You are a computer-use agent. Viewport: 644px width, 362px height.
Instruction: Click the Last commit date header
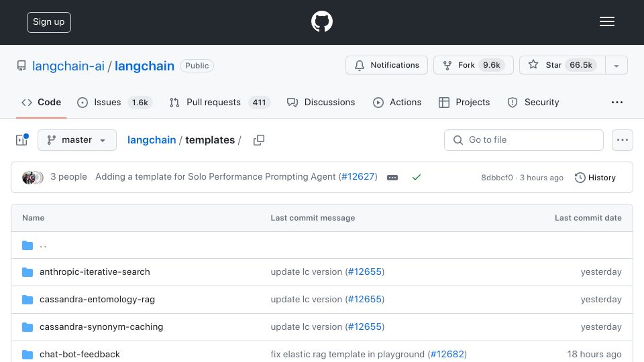[x=588, y=218]
